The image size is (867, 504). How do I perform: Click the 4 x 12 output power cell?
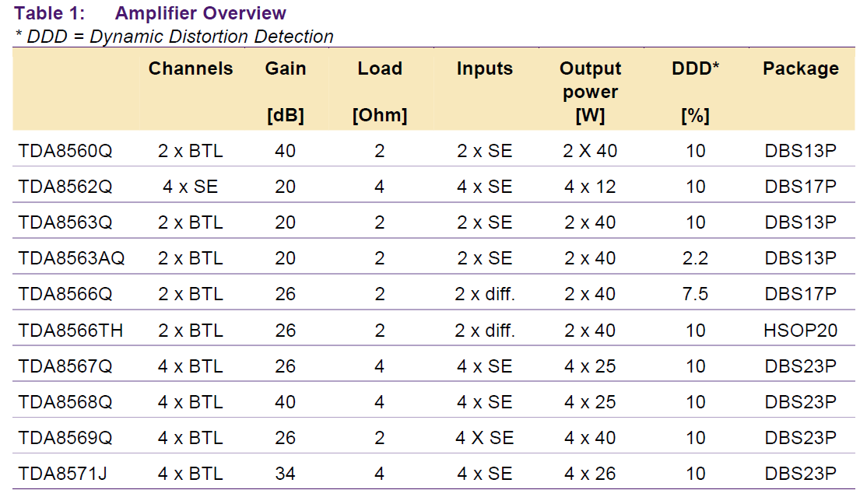(x=590, y=187)
